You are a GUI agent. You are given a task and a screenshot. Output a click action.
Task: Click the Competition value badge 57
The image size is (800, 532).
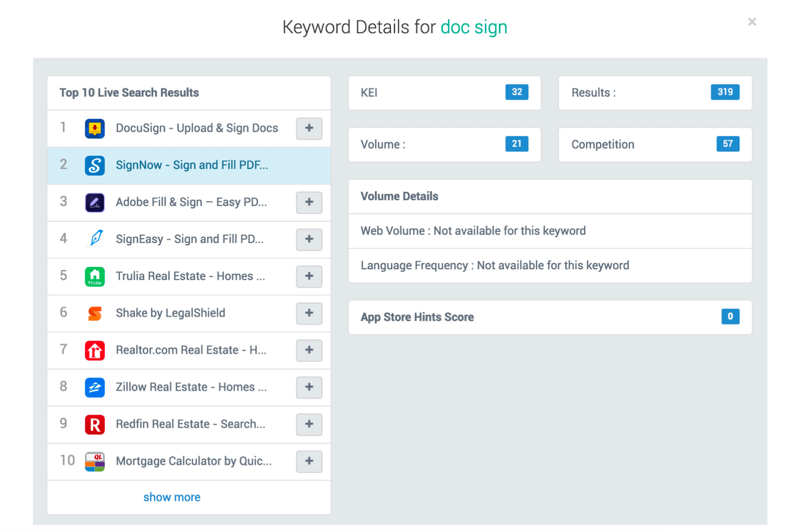[728, 144]
